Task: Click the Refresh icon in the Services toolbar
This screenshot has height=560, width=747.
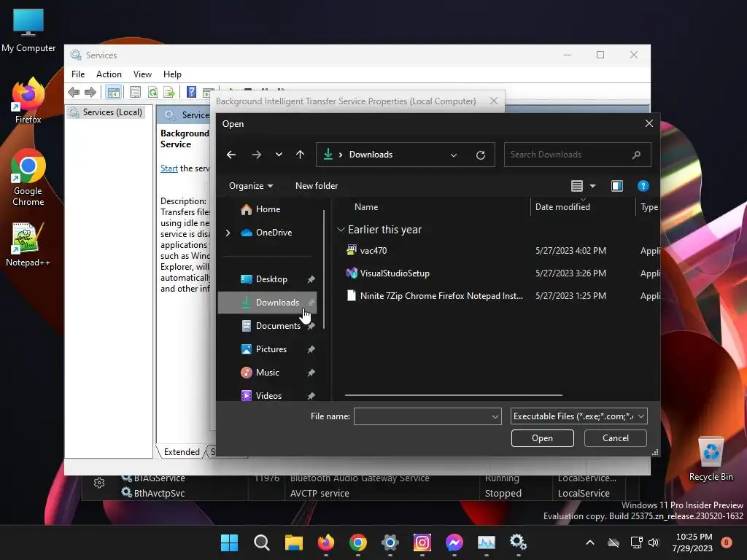Action: [152, 92]
